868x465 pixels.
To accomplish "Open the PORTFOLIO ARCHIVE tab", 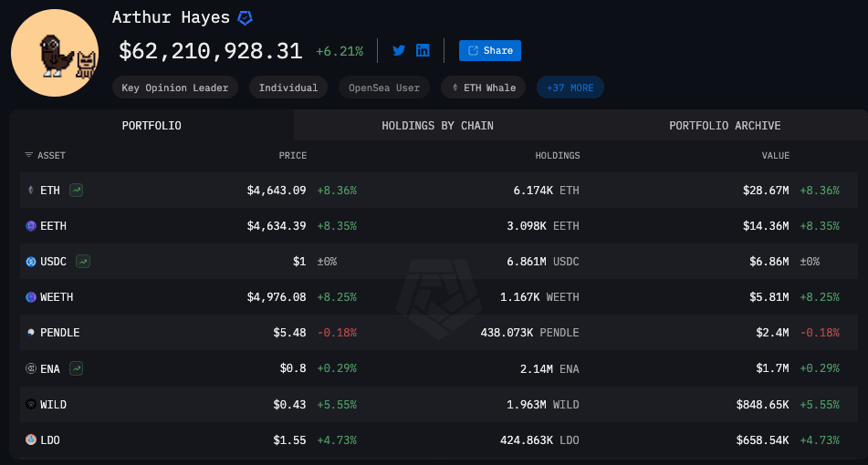I will pos(725,126).
